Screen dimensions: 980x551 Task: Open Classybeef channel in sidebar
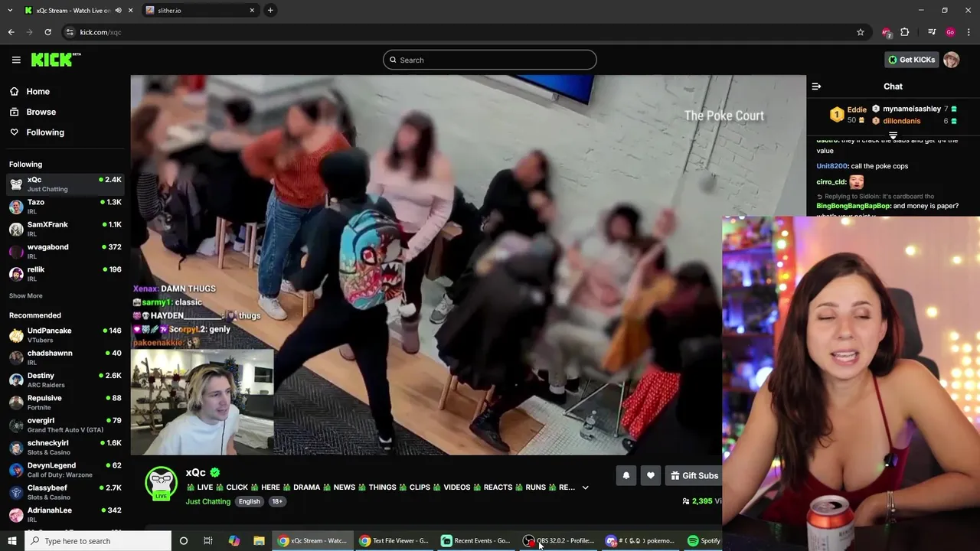(x=65, y=492)
